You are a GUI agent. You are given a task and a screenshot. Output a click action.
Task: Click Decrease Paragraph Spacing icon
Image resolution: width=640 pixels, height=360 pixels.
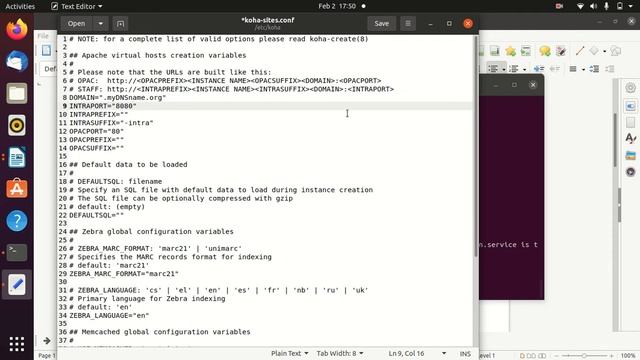click(x=610, y=69)
